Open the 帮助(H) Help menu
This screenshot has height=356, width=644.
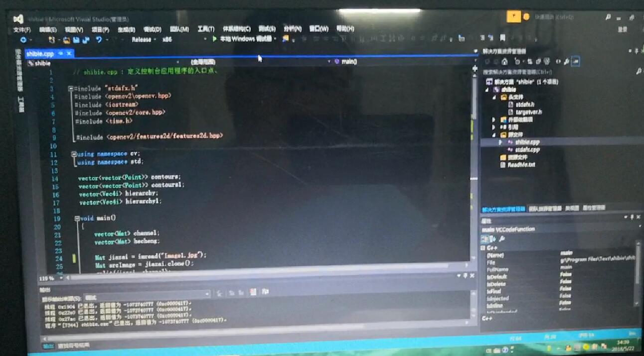pos(345,29)
